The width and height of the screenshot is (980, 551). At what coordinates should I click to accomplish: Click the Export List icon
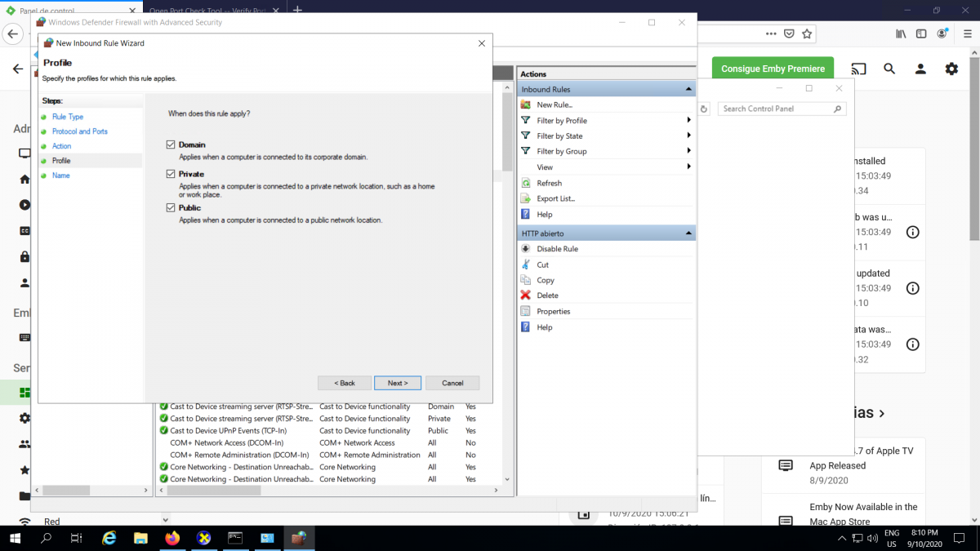coord(526,198)
